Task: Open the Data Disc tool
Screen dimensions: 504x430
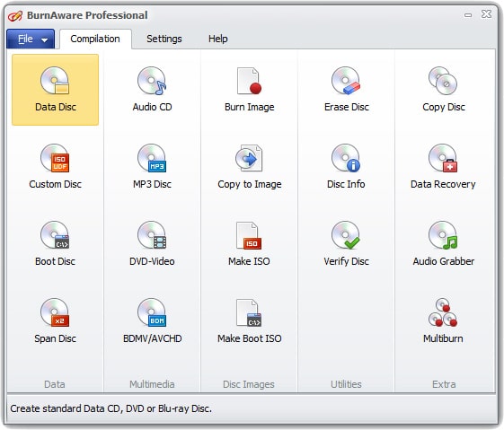Action: [55, 90]
